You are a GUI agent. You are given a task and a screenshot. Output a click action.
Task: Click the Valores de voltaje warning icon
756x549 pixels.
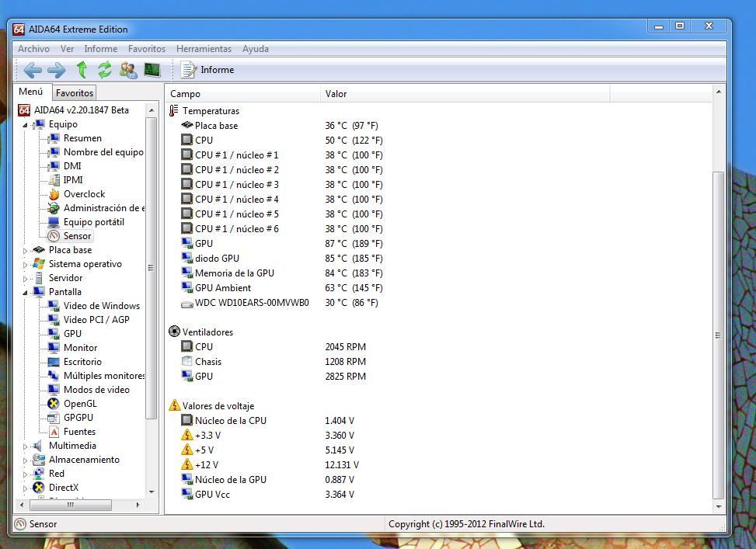point(175,405)
